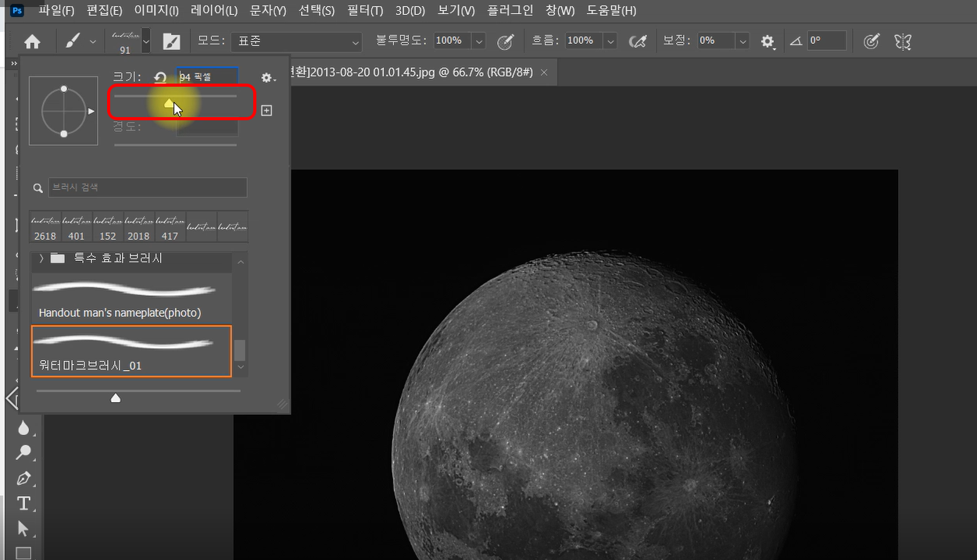Toggle pressure for size icon
This screenshot has height=560, width=977.
click(871, 41)
